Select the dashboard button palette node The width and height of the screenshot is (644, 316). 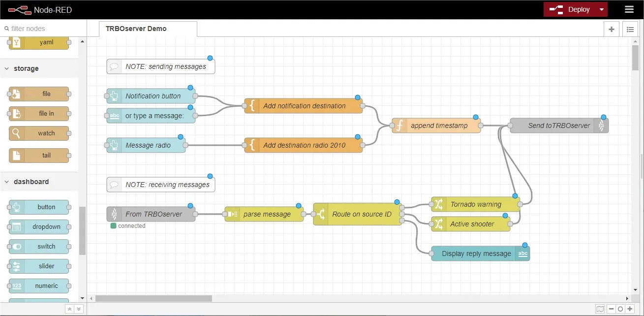[39, 207]
